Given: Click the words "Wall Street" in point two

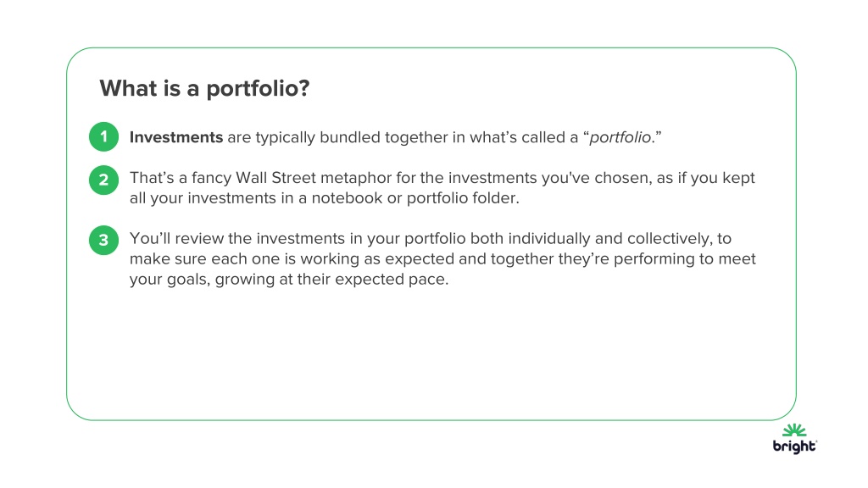Looking at the screenshot, I should coord(275,178).
